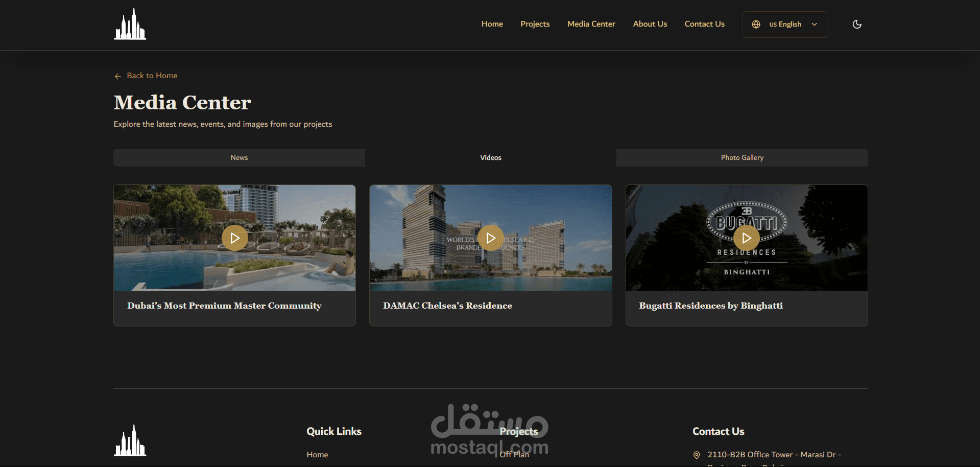Image resolution: width=980 pixels, height=467 pixels.
Task: Click the Home link under Quick Links
Action: pyautogui.click(x=317, y=454)
